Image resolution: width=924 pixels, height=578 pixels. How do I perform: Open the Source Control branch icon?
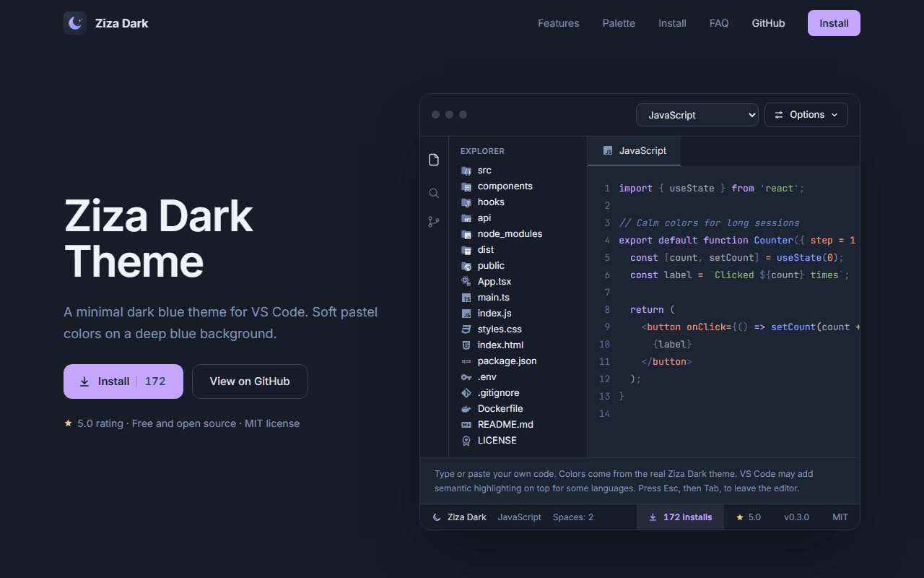click(434, 222)
